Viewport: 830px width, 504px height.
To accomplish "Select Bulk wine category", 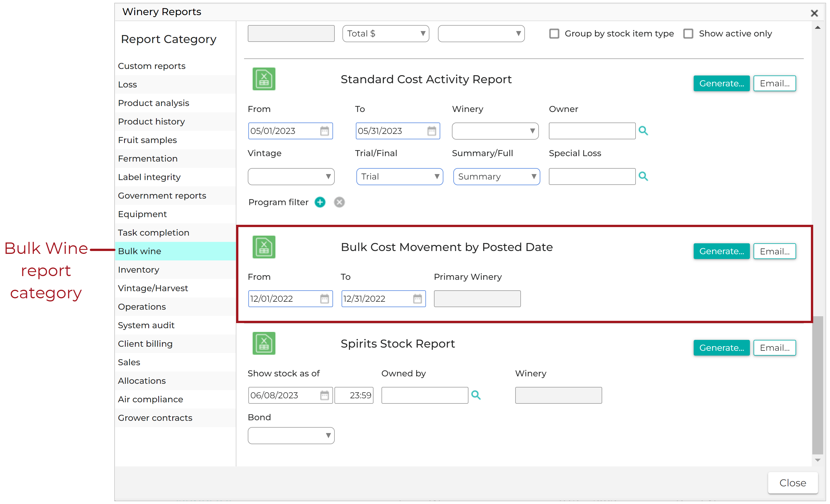I will [x=175, y=251].
